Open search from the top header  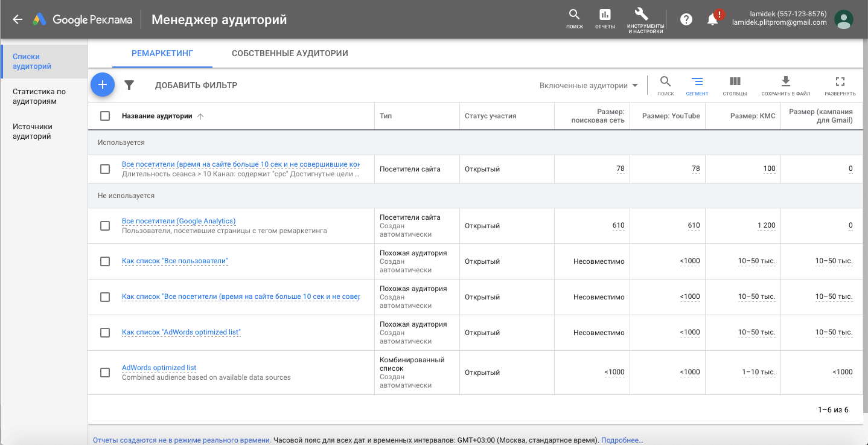[x=574, y=18]
